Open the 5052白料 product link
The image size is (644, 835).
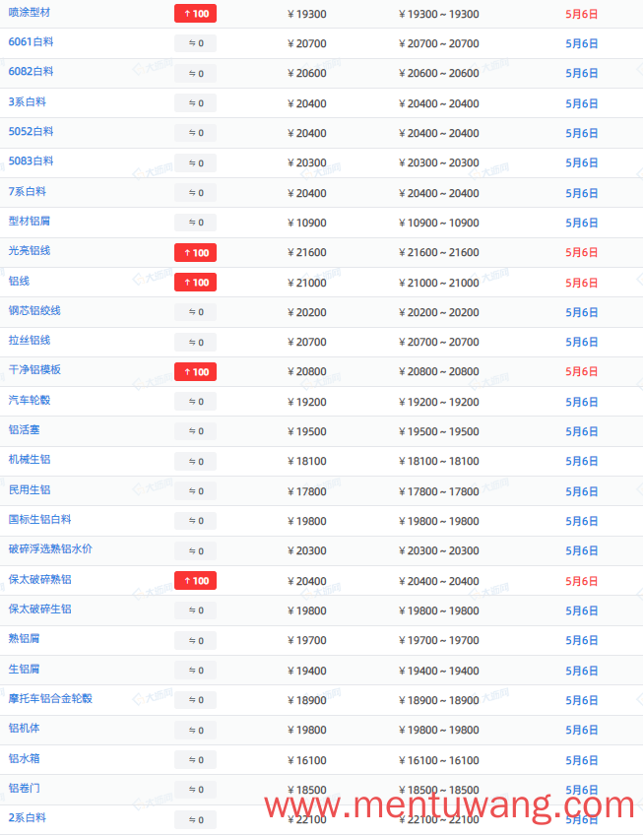click(31, 132)
